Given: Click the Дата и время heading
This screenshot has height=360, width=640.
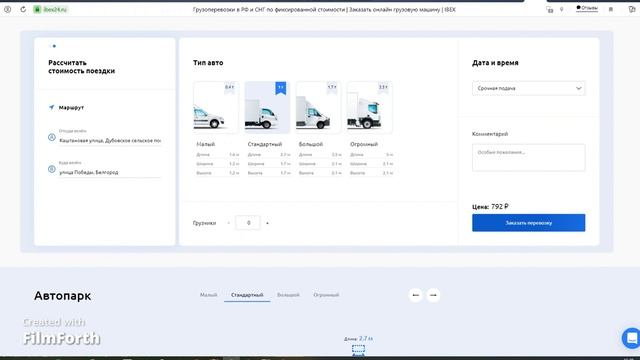Looking at the screenshot, I should [x=495, y=63].
